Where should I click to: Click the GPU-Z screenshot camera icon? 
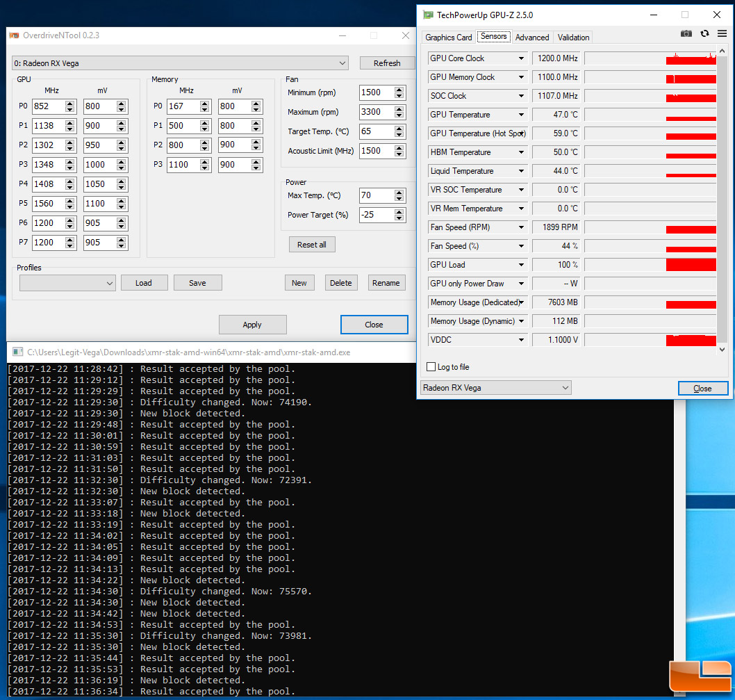[x=686, y=34]
